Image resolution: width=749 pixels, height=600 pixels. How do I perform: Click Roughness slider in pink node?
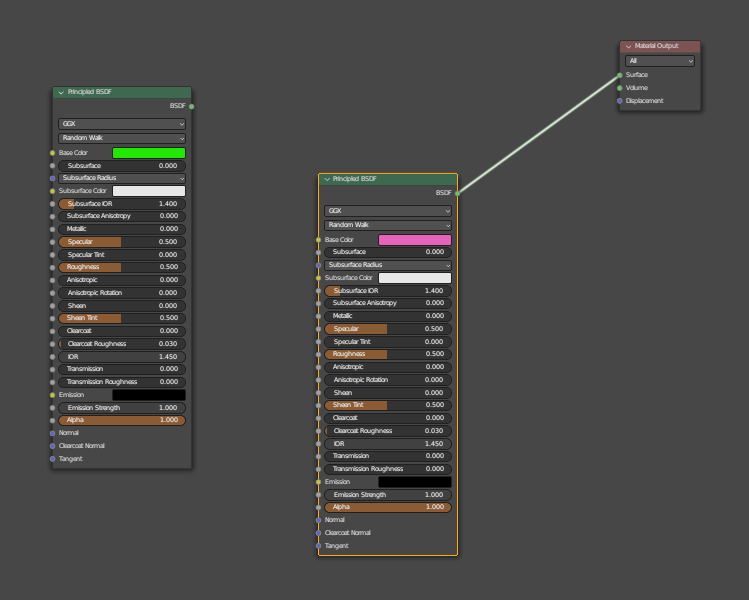click(x=388, y=354)
